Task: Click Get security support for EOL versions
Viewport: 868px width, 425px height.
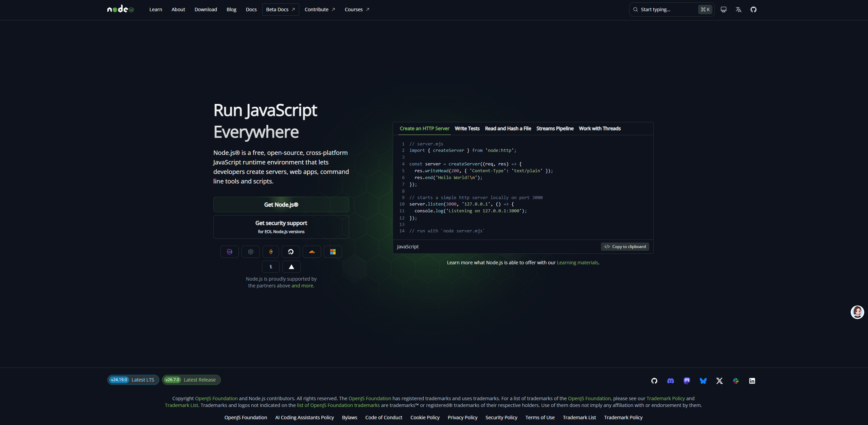Action: [281, 227]
